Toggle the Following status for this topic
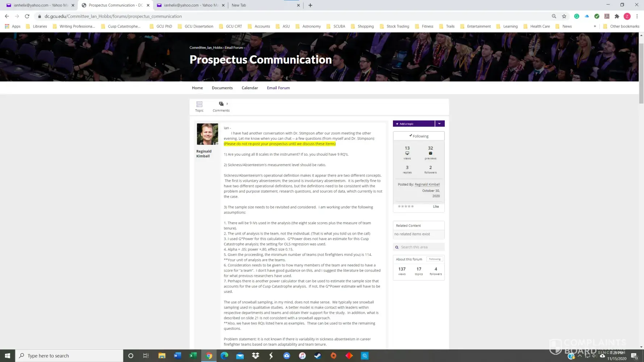644x362 pixels. [x=419, y=136]
